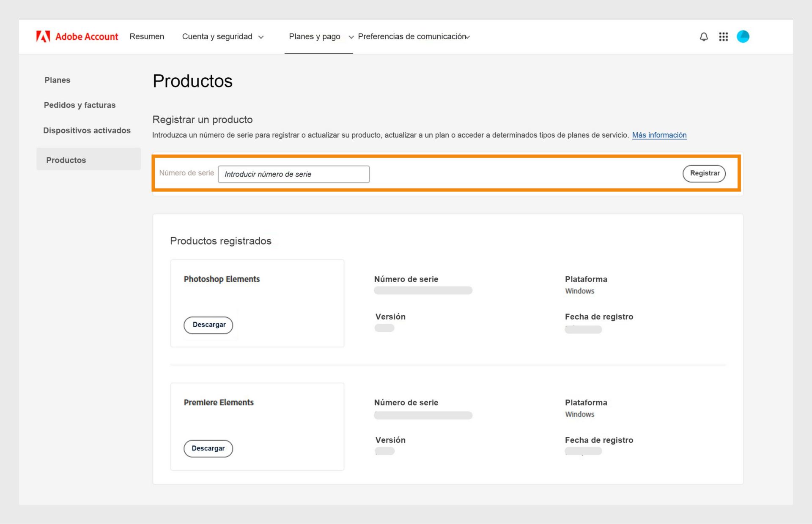Click the Número de serie field label

point(187,173)
